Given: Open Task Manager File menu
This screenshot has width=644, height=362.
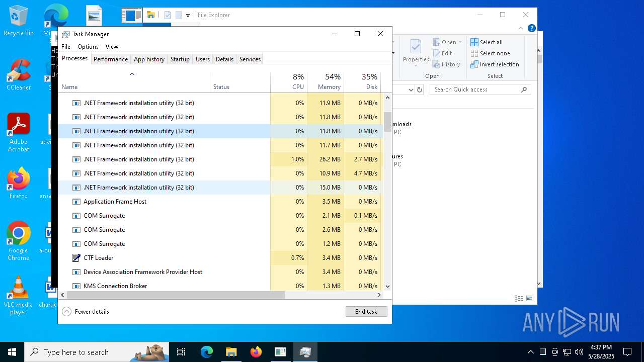Looking at the screenshot, I should (66, 47).
